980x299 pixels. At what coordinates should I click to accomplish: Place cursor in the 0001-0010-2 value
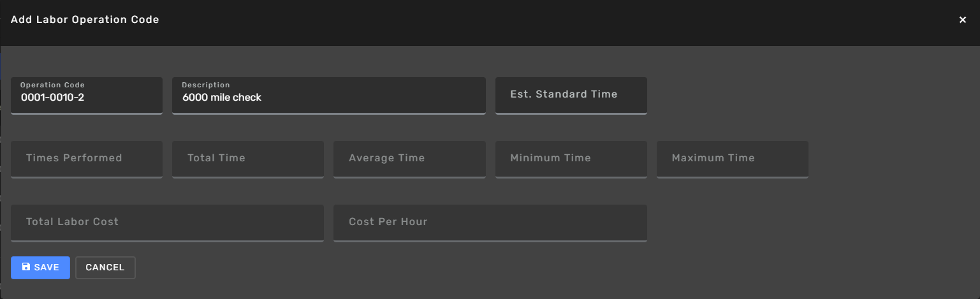tap(52, 98)
